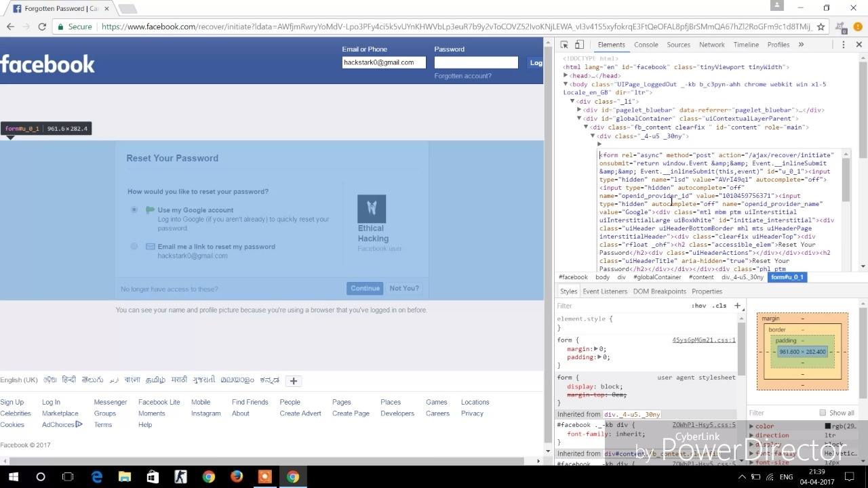Bookmark this page with the star icon

coord(821,26)
